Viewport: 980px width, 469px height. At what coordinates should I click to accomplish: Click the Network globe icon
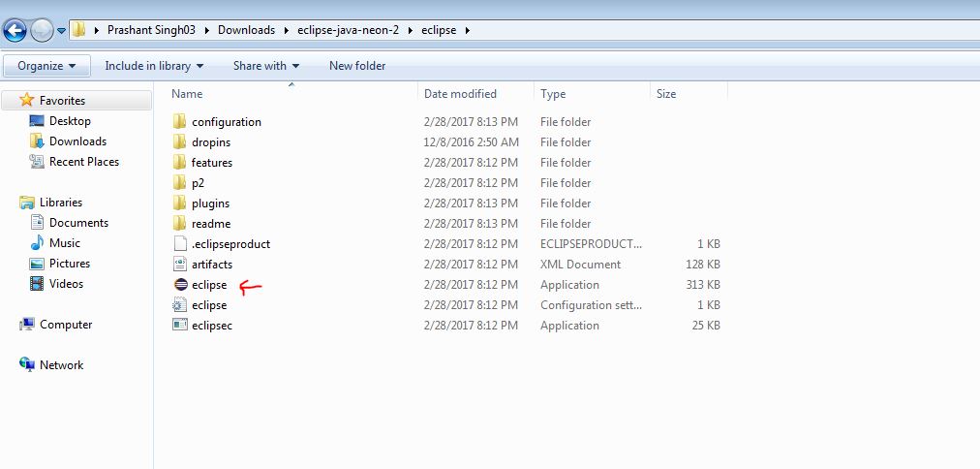coord(27,365)
